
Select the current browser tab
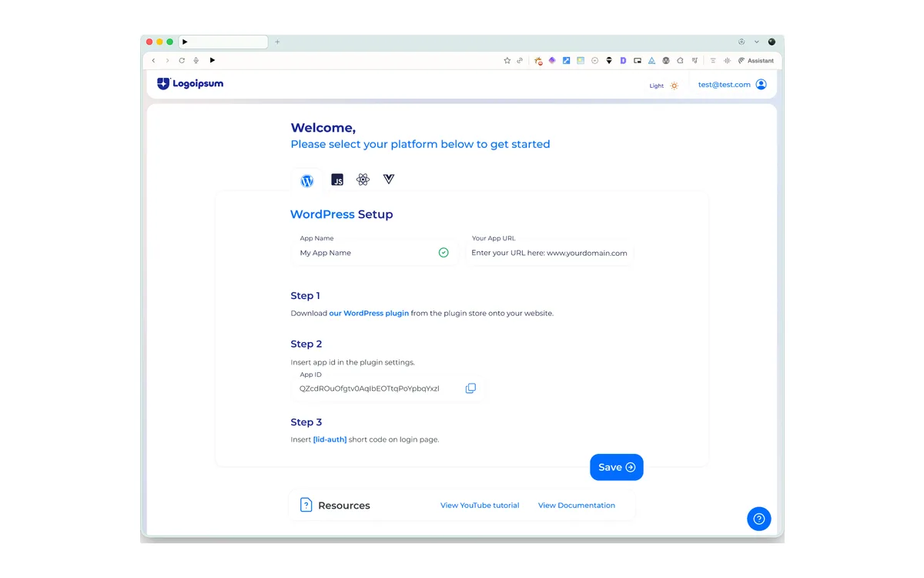click(x=223, y=42)
